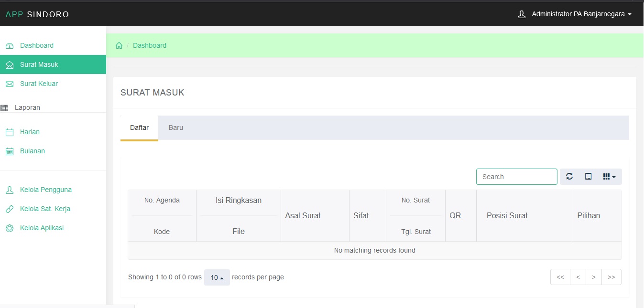This screenshot has height=308, width=644.
Task: Click the Bulanan calendar grid icon
Action: pyautogui.click(x=10, y=151)
